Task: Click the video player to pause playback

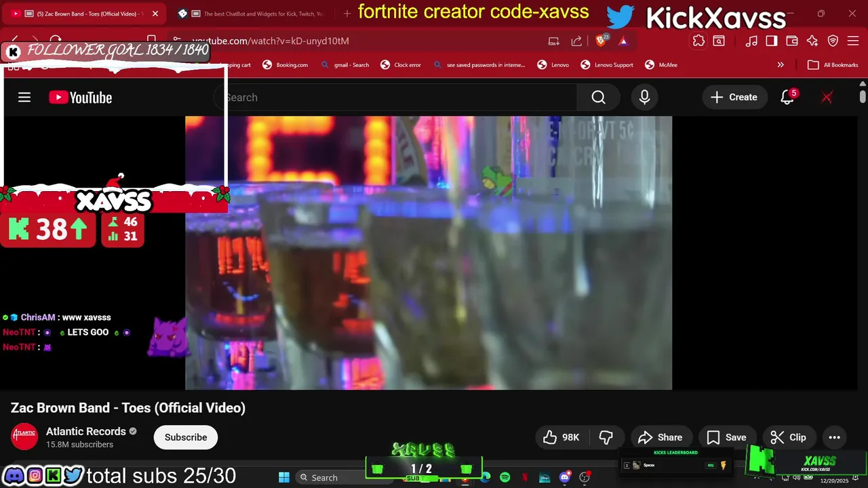Action: [429, 253]
